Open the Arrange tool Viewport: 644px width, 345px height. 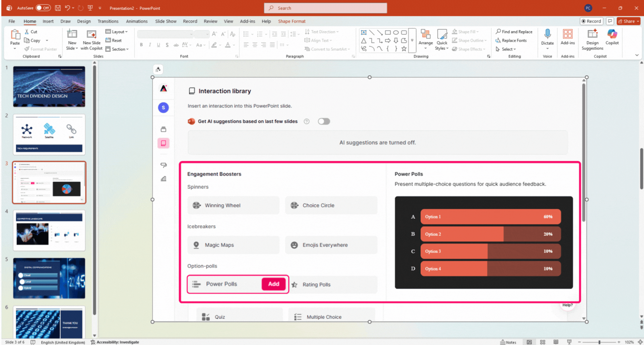[426, 40]
